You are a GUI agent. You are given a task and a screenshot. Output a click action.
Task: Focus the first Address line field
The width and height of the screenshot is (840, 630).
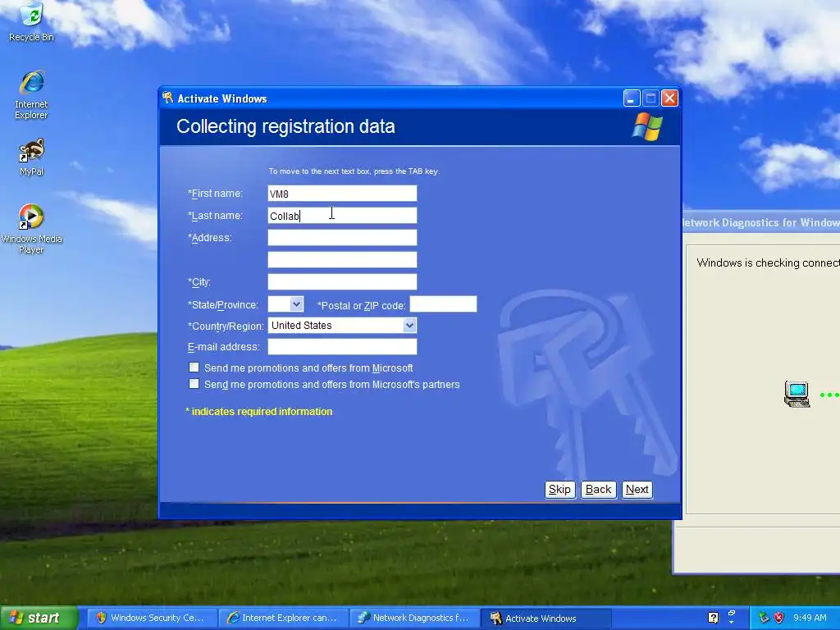coord(342,237)
